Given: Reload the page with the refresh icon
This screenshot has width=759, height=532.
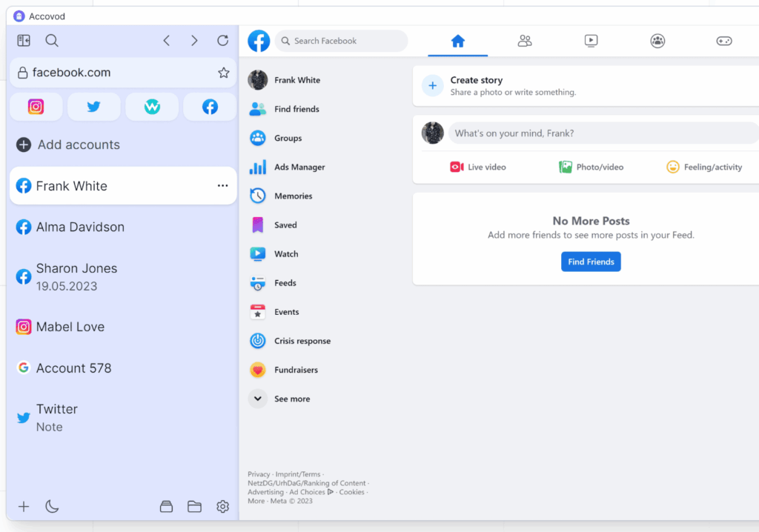Looking at the screenshot, I should 222,41.
